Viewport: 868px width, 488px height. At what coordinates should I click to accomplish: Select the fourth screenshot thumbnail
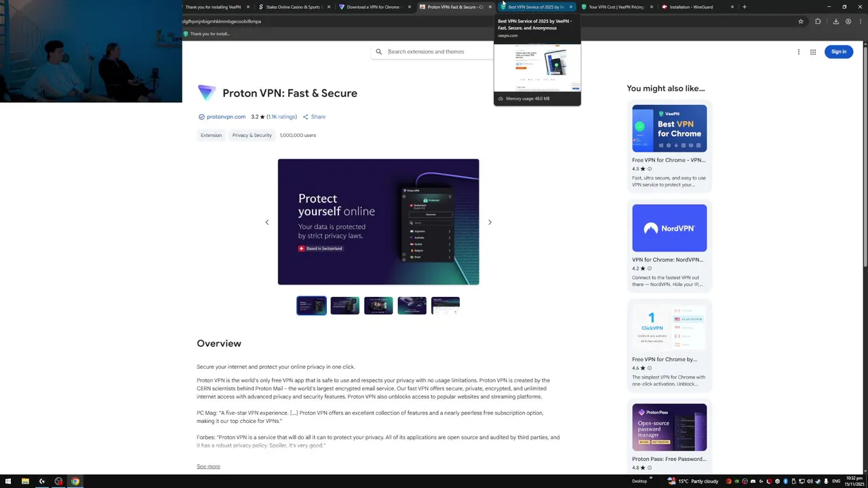412,306
